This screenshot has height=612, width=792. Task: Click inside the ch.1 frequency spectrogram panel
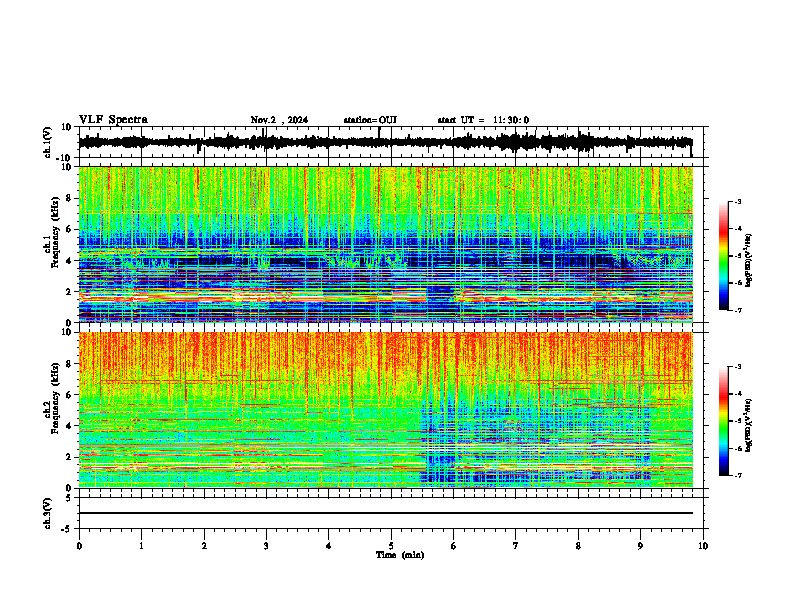pos(386,244)
